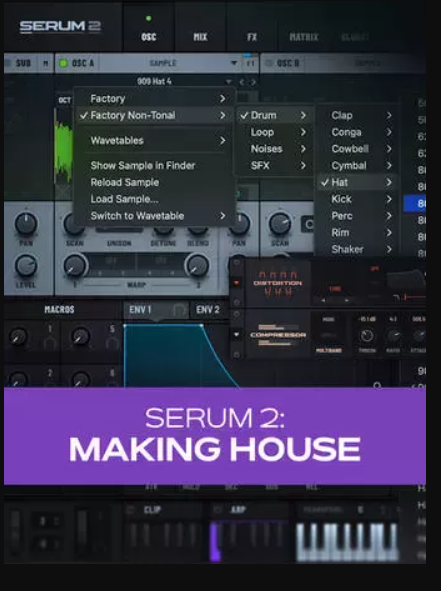
Task: Load next sample with right arrow
Action: (253, 81)
